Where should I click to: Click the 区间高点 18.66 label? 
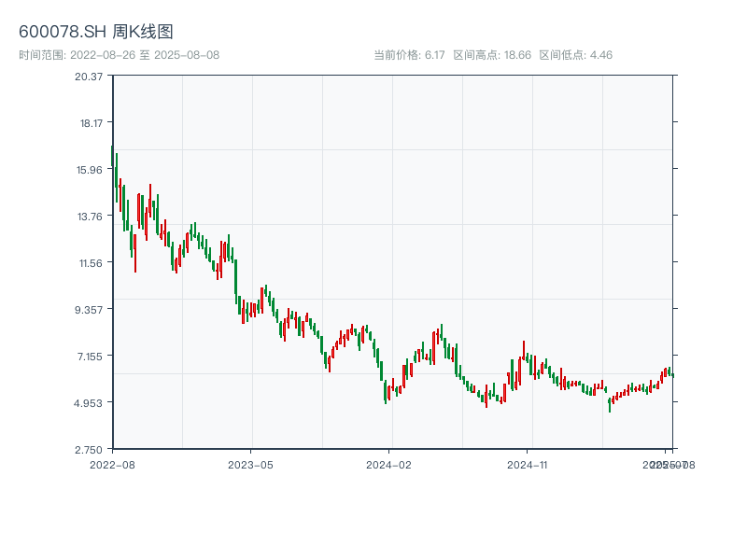[492, 55]
